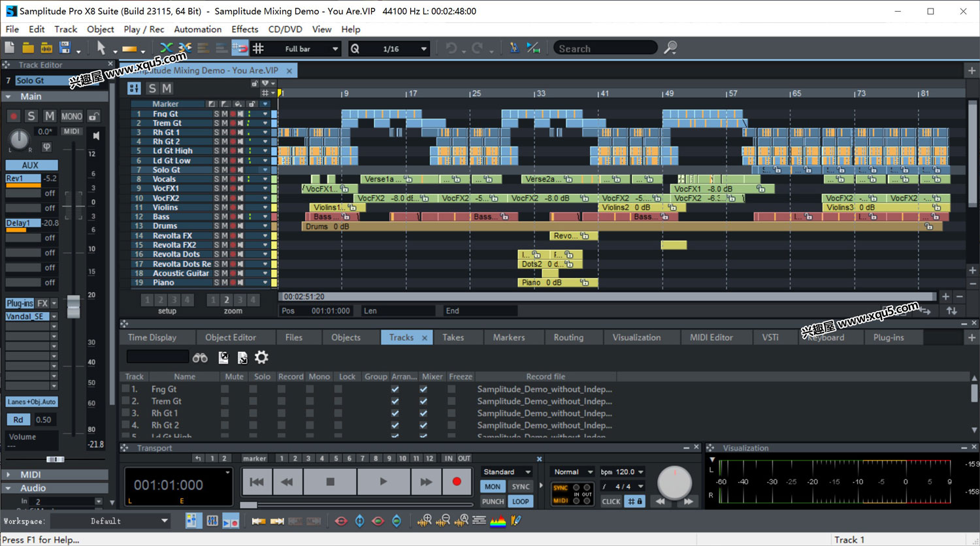Click the grid icon beside Full bar
Viewport: 980px width, 546px height.
pos(258,48)
